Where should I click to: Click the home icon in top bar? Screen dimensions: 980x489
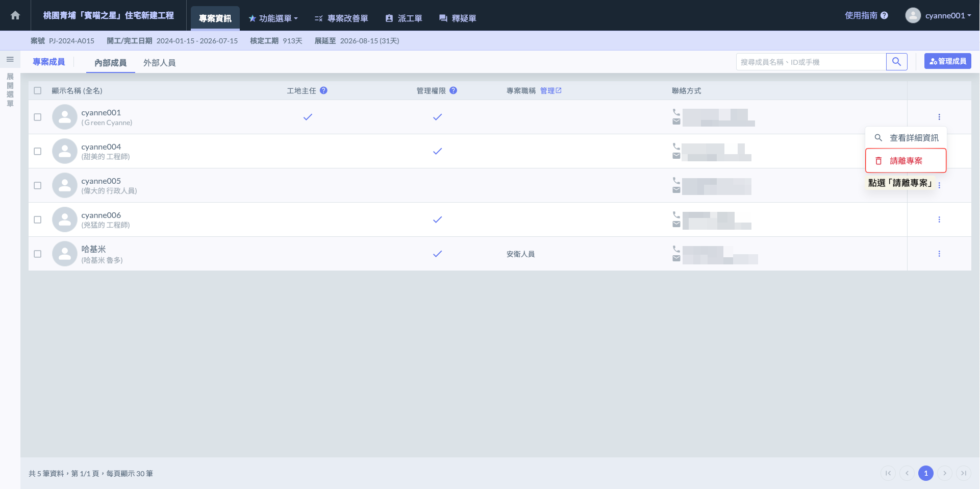[15, 15]
